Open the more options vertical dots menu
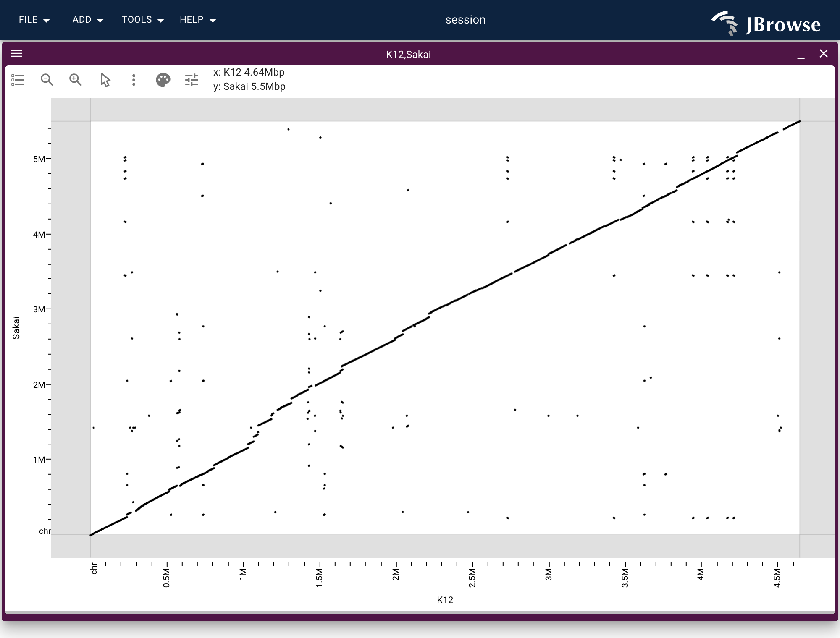The width and height of the screenshot is (840, 638). [x=134, y=80]
